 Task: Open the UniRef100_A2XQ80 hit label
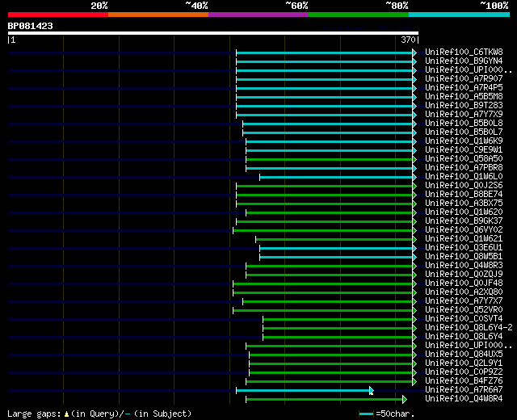point(464,292)
